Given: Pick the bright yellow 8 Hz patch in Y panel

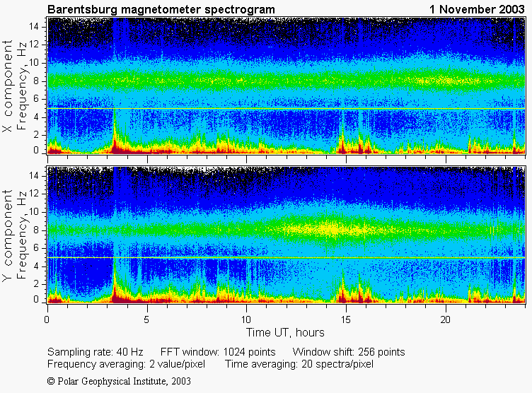Looking at the screenshot, I should pos(329,229).
